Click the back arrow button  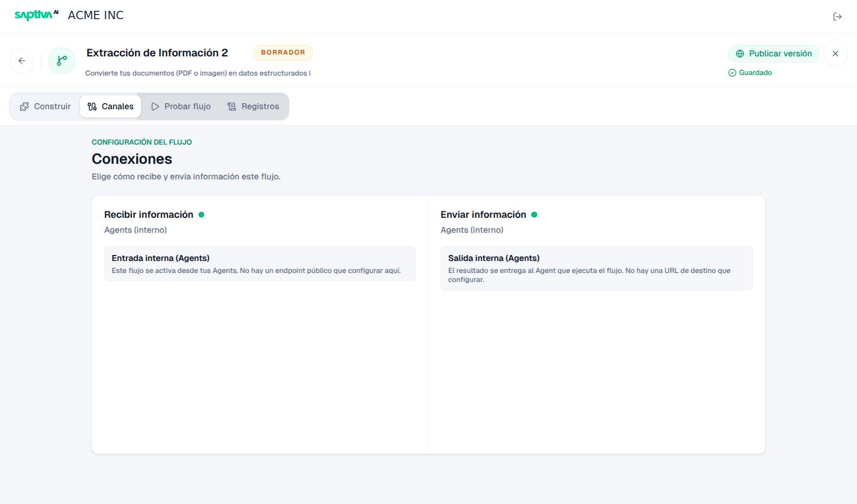[22, 61]
